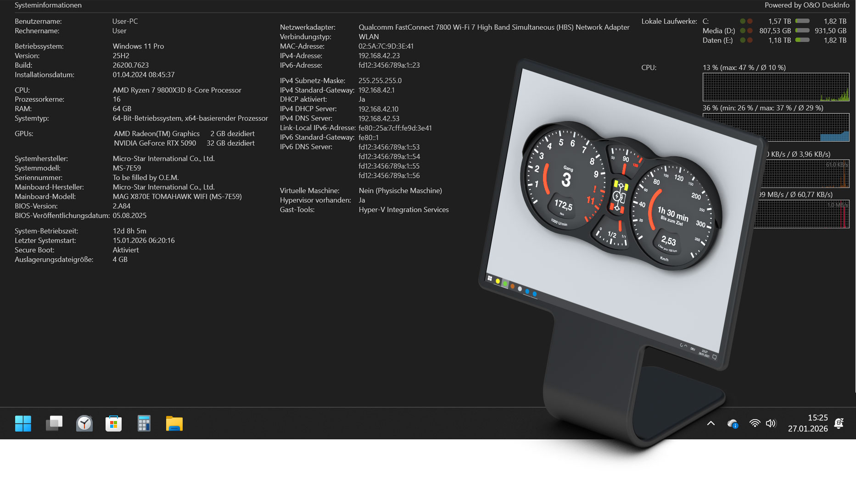Click the Systeminformationen header
Screen dimensions: 856x504
(48, 5)
